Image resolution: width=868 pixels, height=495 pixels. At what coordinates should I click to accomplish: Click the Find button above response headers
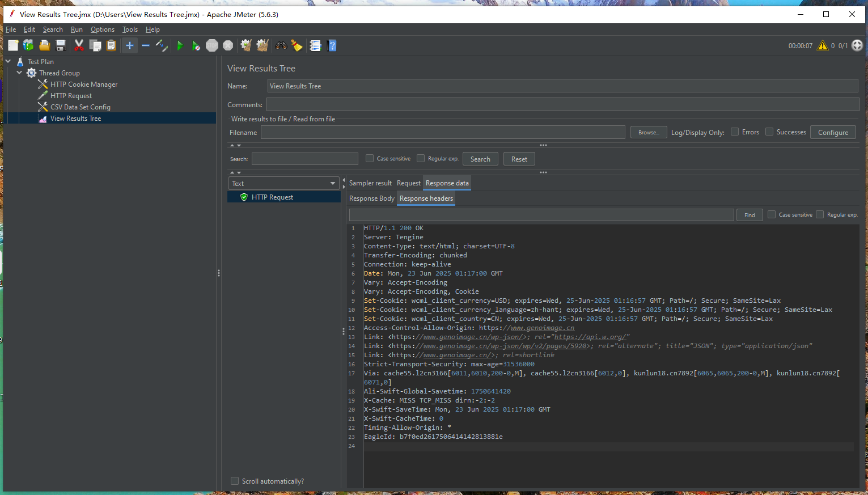pos(750,215)
